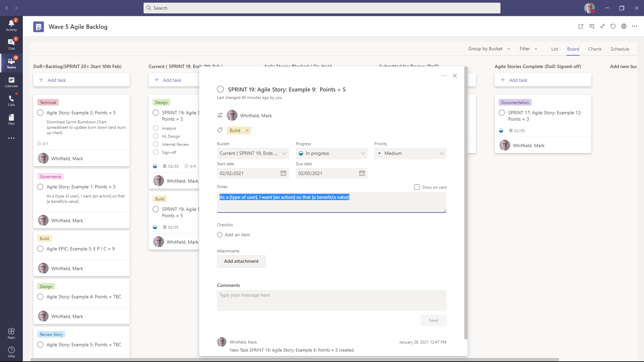Click the comment message input field

331,300
